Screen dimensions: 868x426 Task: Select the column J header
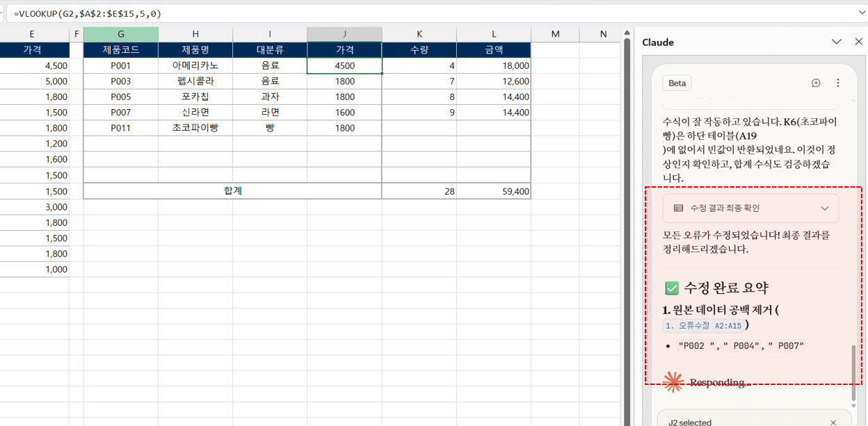click(344, 34)
